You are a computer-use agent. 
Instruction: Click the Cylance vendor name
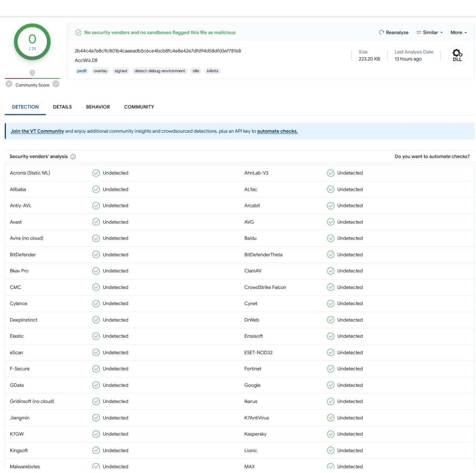tap(19, 304)
